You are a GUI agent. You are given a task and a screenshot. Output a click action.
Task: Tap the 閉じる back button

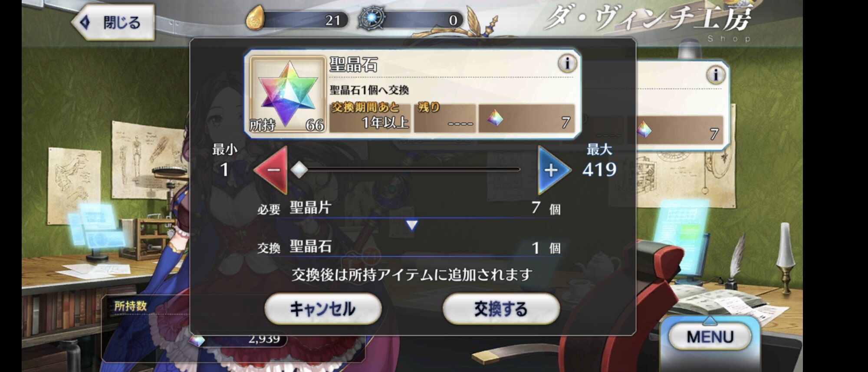click(x=113, y=22)
